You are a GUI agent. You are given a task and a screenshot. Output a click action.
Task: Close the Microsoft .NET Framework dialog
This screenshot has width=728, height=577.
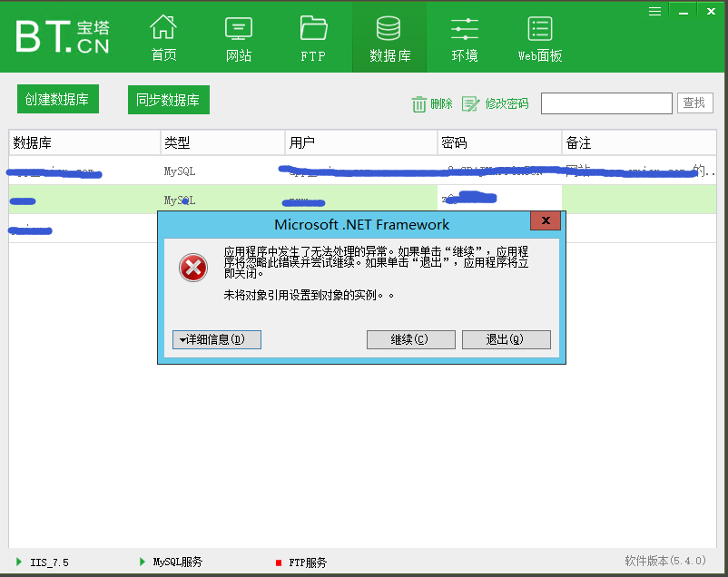click(x=546, y=220)
